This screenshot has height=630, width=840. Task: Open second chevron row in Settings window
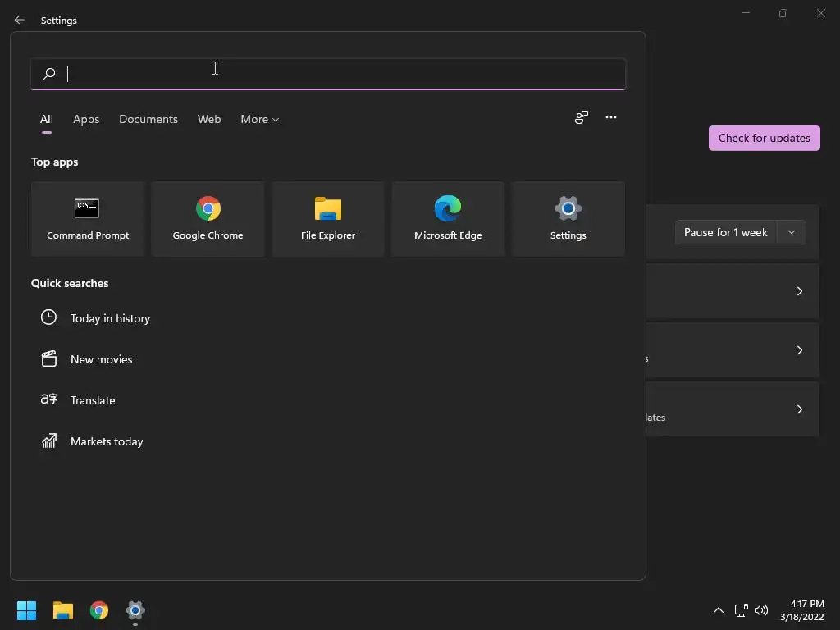tap(733, 350)
